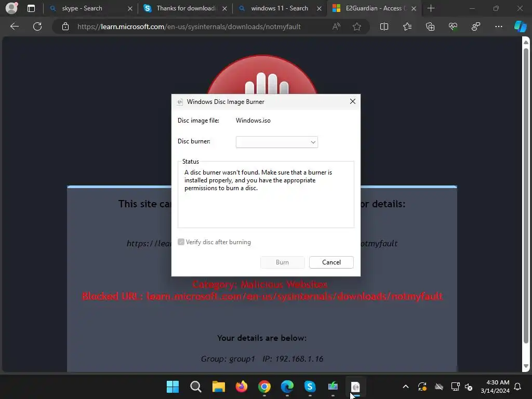This screenshot has height=399, width=532.
Task: Open the Copilot sidebar icon
Action: (520, 26)
